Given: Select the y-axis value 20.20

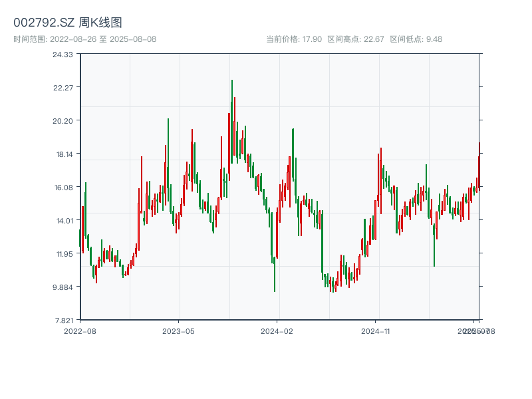Looking at the screenshot, I should pyautogui.click(x=63, y=121).
